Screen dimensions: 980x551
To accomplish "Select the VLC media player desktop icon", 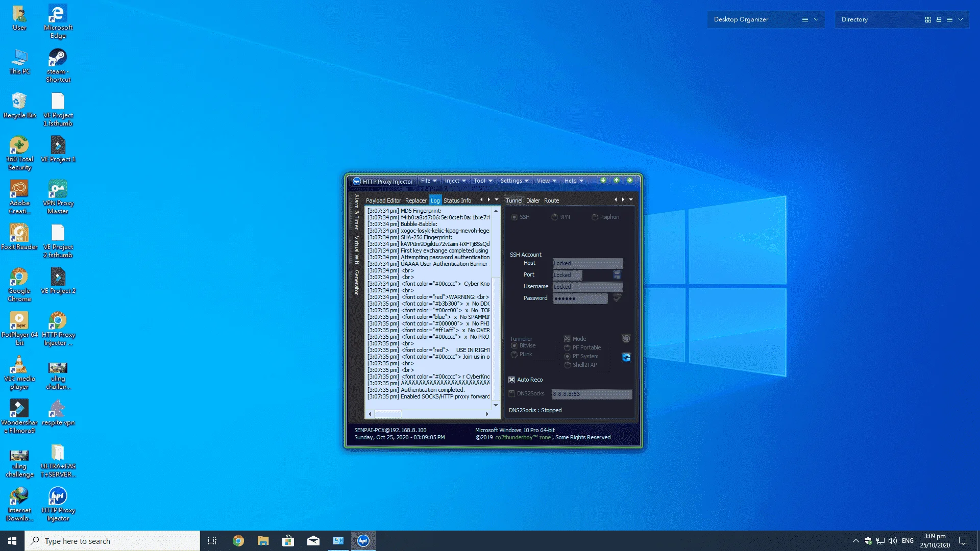I will point(19,372).
